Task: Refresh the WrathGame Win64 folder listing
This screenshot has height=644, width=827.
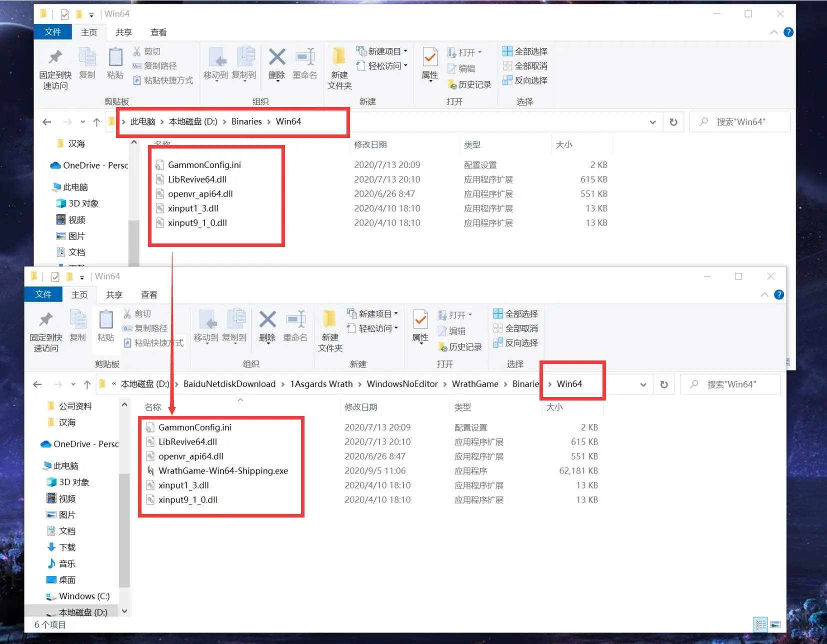Action: 663,384
